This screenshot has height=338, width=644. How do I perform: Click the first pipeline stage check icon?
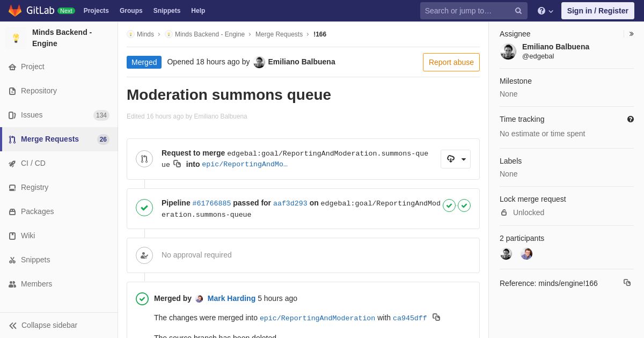tap(449, 205)
